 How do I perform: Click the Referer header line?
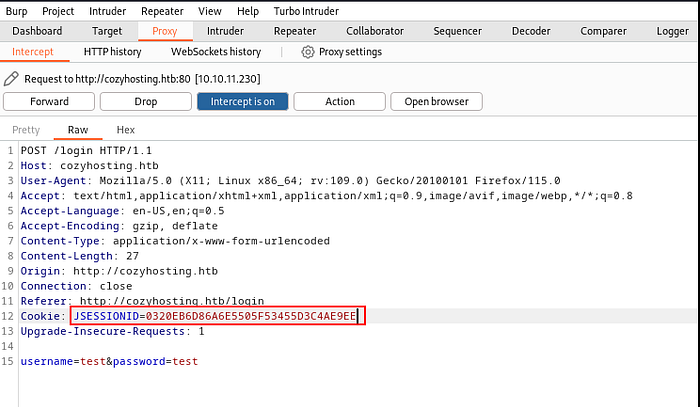(142, 301)
